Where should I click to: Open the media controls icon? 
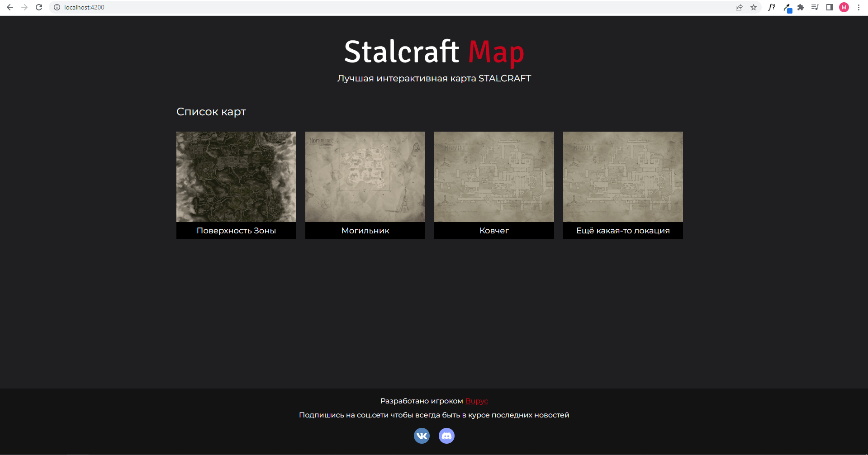(x=815, y=7)
